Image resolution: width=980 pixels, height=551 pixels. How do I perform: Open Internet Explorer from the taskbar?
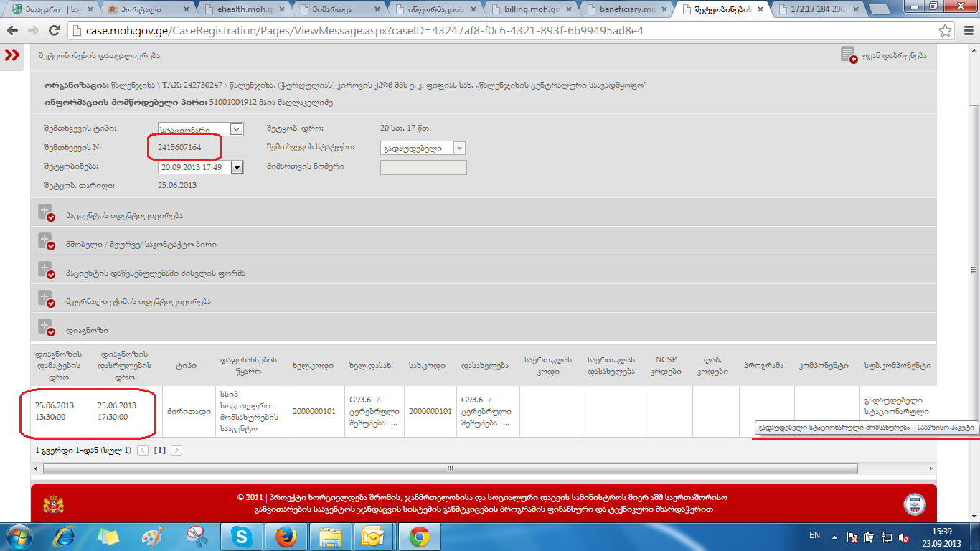65,536
